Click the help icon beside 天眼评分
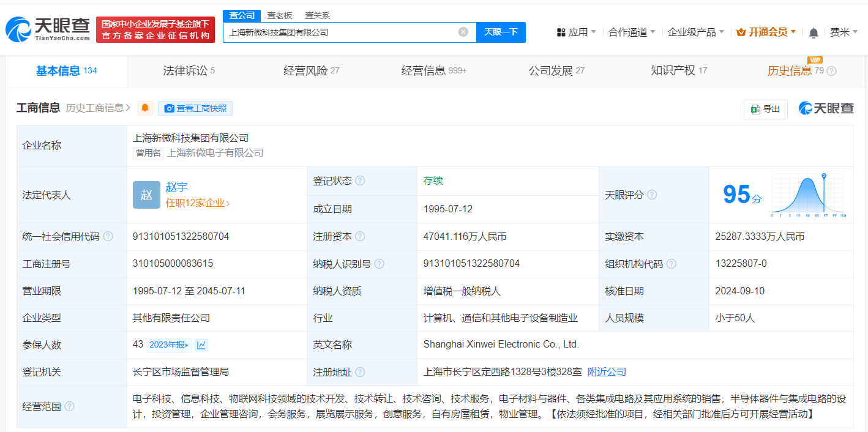 point(653,195)
